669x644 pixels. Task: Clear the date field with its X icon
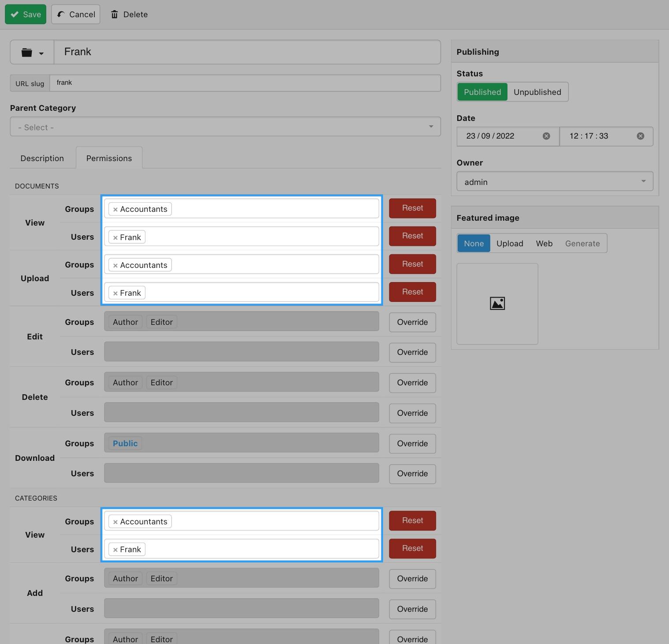546,136
